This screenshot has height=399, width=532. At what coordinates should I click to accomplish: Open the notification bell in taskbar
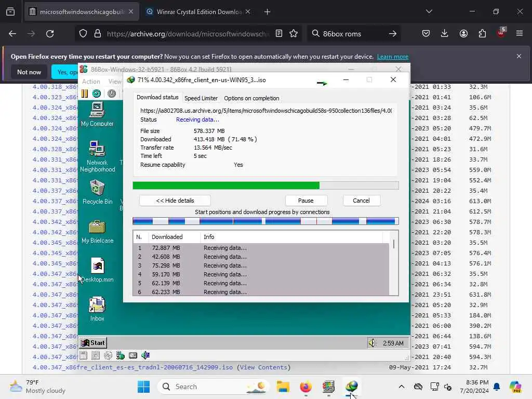pos(497,387)
